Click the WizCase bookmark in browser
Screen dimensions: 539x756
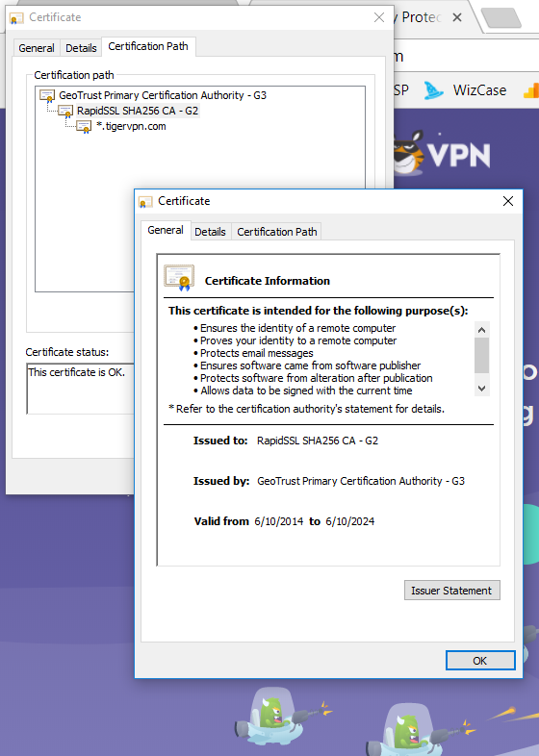466,90
